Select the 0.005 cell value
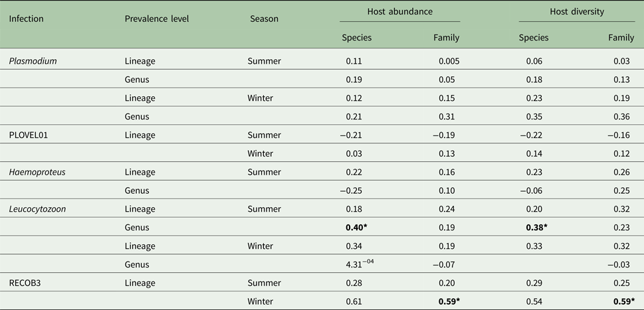This screenshot has width=644, height=310. (449, 61)
